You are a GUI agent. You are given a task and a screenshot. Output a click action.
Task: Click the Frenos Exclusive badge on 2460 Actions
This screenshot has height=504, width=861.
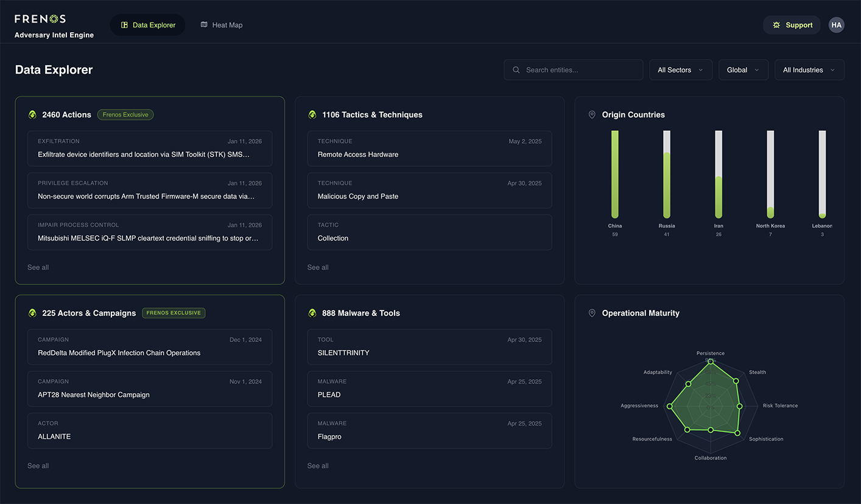125,114
